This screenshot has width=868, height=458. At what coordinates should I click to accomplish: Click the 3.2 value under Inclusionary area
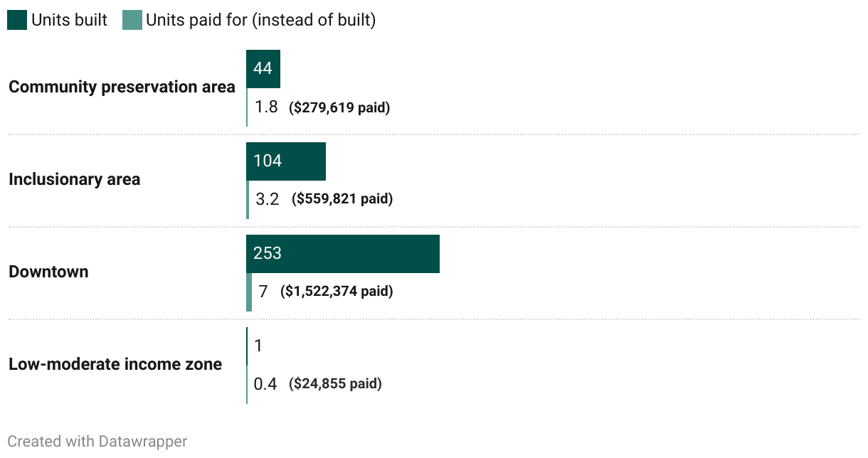pos(268,200)
